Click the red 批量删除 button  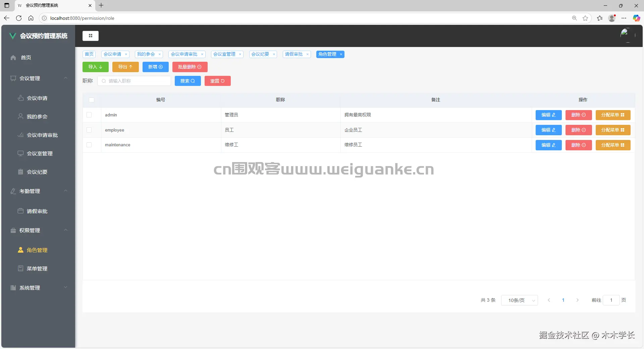click(x=190, y=67)
